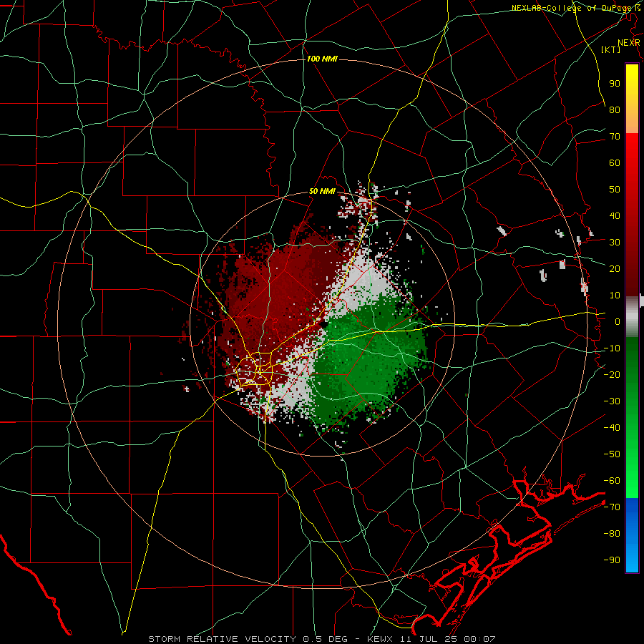
Task: Click the -60 value on velocity scale
Action: [x=612, y=481]
